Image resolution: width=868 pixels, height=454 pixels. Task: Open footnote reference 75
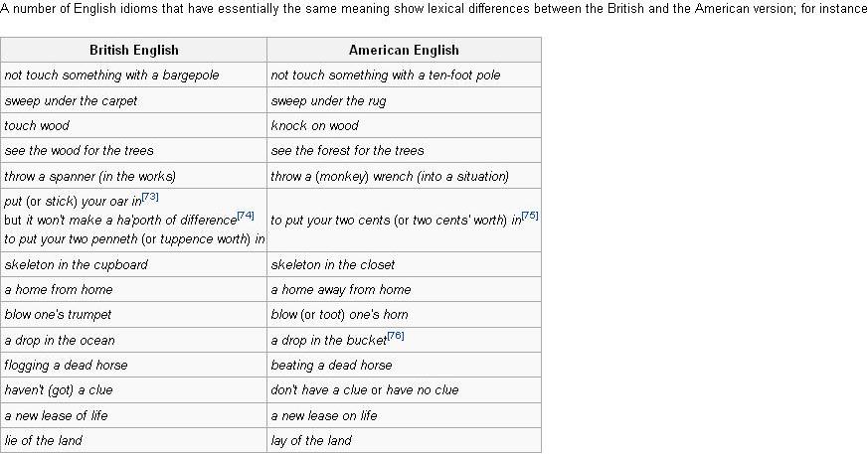[x=530, y=216]
